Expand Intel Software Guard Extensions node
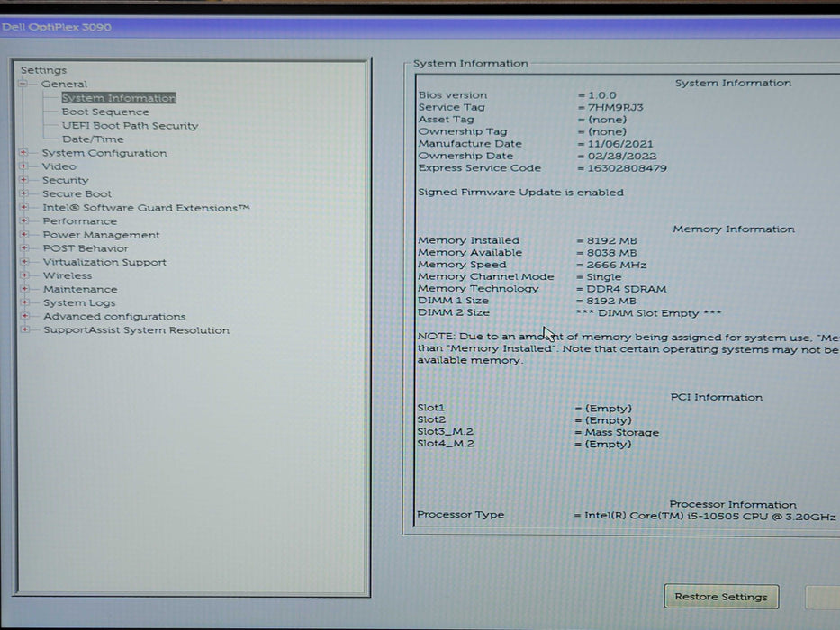Screen dimensions: 840x630 [x=23, y=207]
